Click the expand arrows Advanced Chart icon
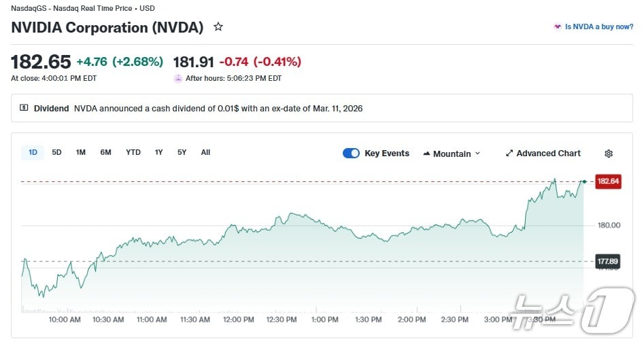Image resolution: width=644 pixels, height=343 pixels. 509,154
